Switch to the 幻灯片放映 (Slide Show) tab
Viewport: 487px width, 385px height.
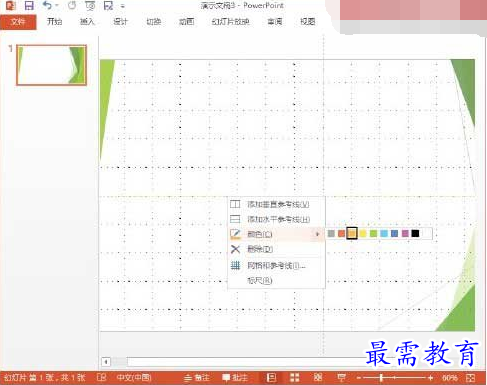point(230,22)
